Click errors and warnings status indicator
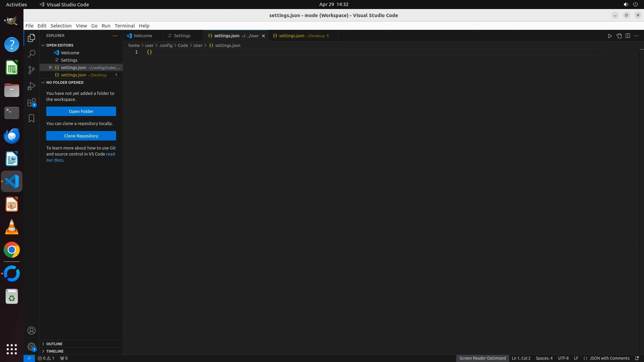Viewport: 644px width, 362px height. pyautogui.click(x=46, y=358)
